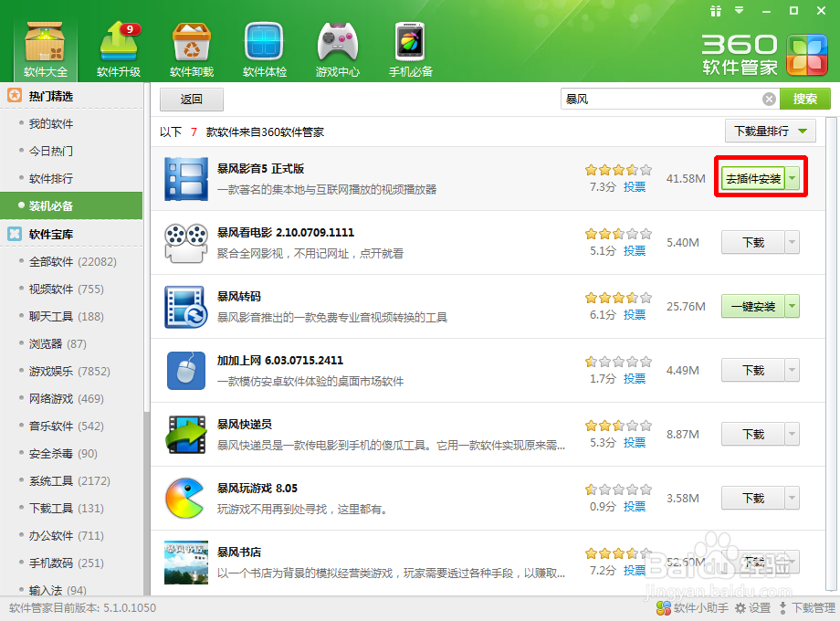
Task: Expand arrow beside 加加上网 下载 button
Action: click(793, 370)
